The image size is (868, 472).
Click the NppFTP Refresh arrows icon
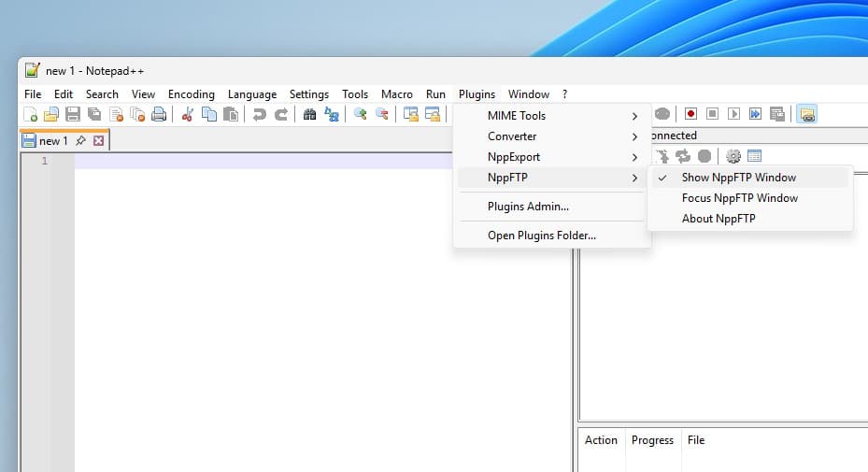coord(683,156)
